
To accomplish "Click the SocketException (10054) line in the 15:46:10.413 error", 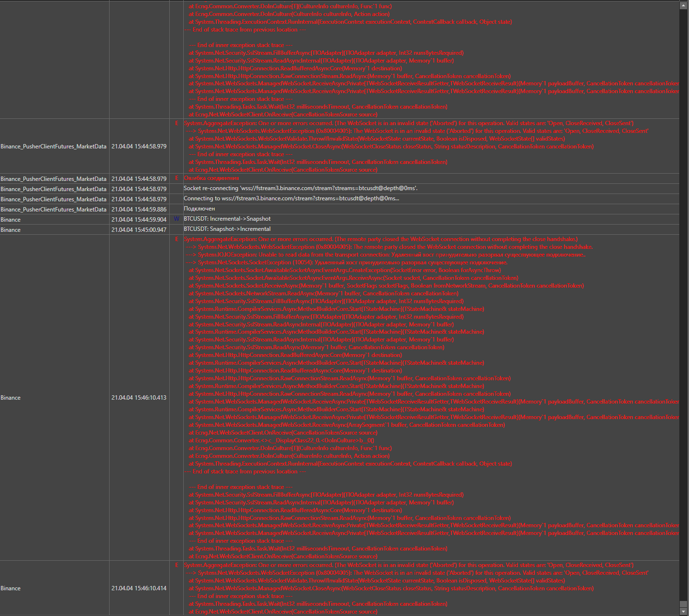I will [x=347, y=262].
